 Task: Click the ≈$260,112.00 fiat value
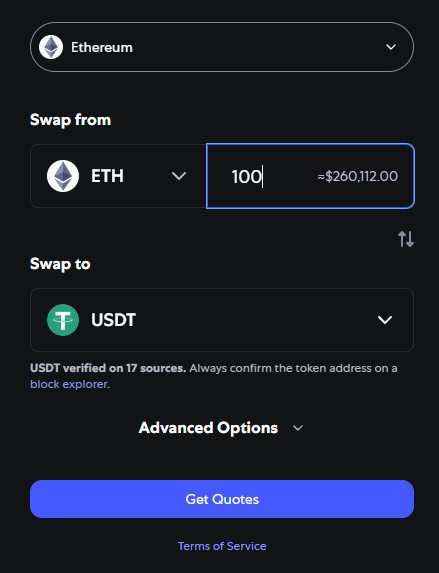pyautogui.click(x=357, y=177)
